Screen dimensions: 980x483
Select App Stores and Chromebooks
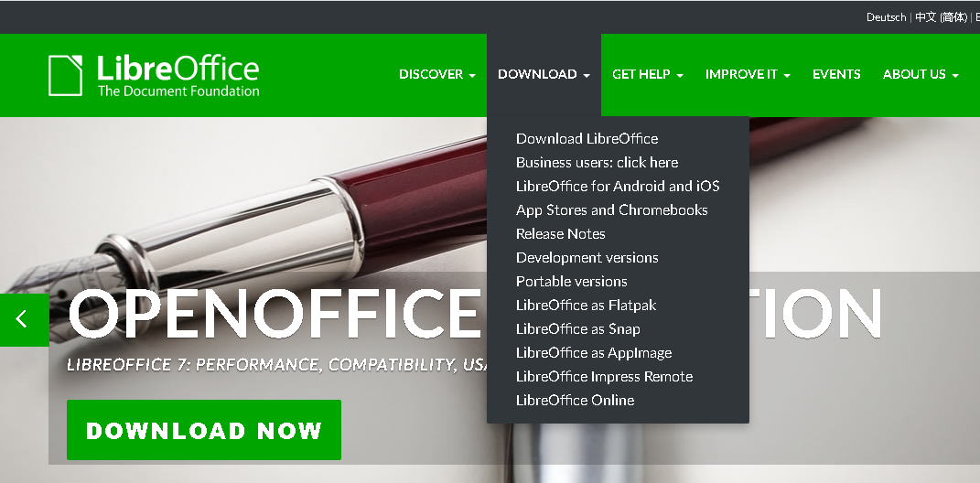tap(612, 210)
